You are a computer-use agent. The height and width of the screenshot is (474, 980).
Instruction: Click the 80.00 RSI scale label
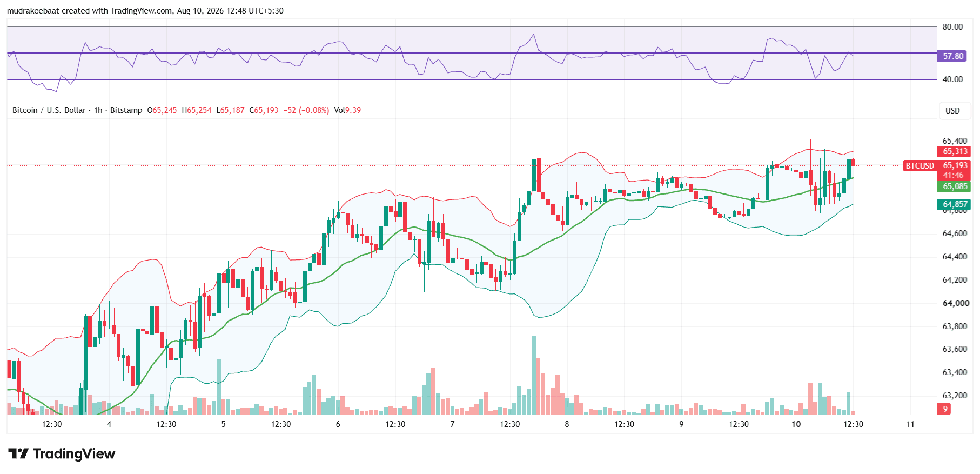click(952, 27)
